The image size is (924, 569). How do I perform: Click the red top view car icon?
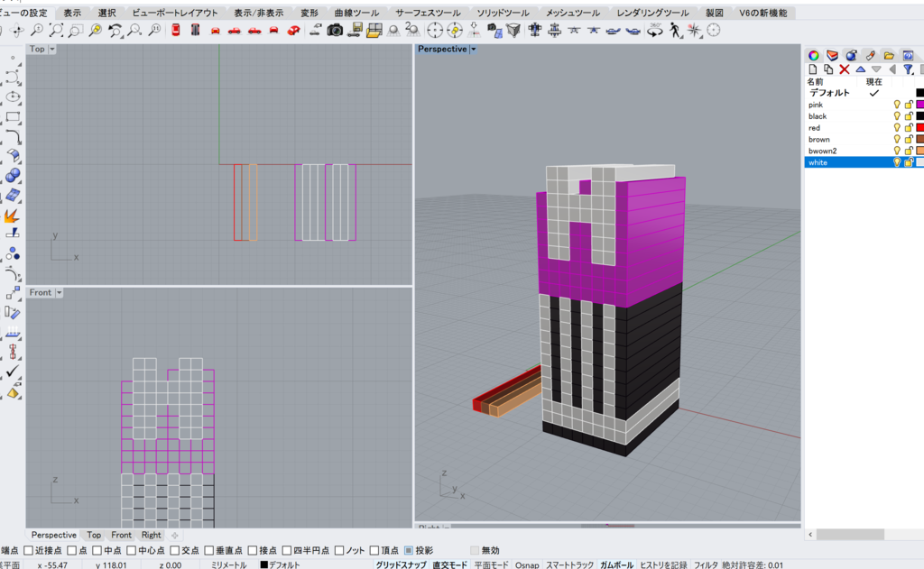coord(176,31)
